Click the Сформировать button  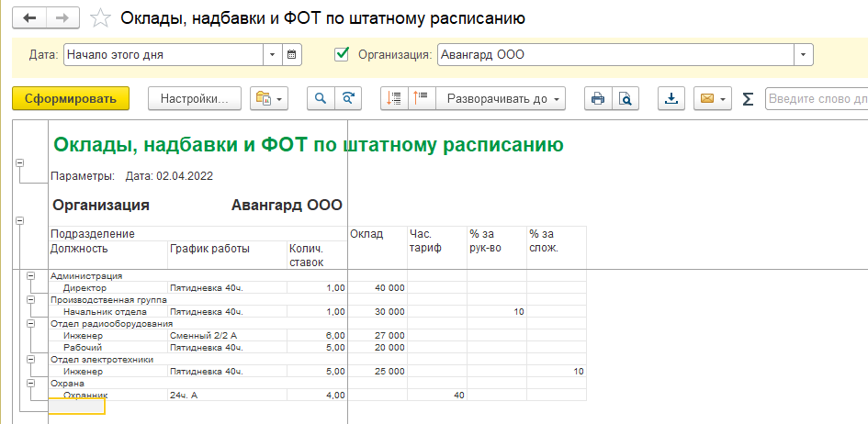click(71, 98)
